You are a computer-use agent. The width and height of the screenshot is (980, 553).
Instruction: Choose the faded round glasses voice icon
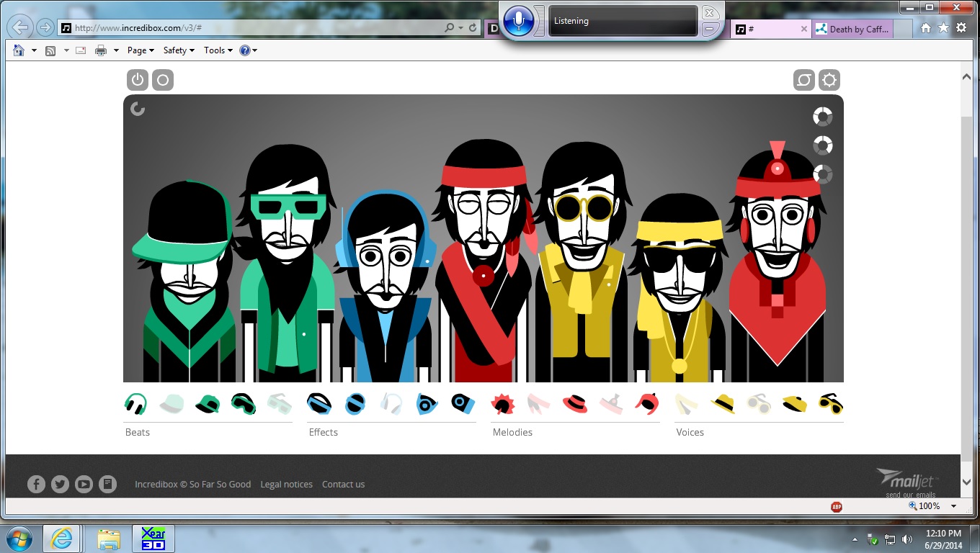[x=759, y=404]
